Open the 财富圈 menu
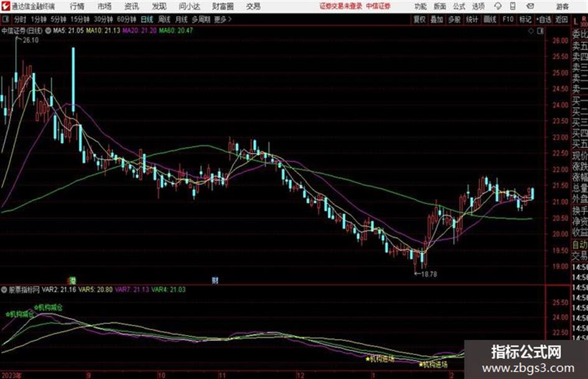588x379 pixels. (x=223, y=6)
